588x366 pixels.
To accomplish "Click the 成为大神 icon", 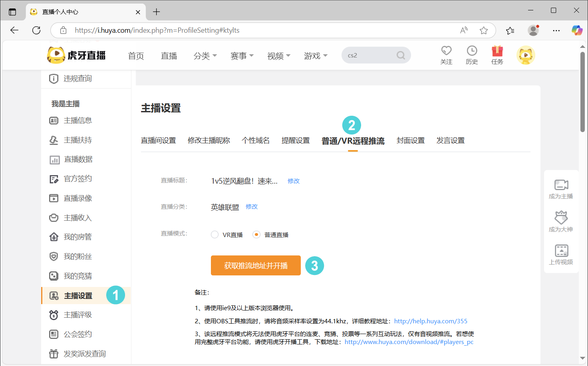I will (x=561, y=218).
